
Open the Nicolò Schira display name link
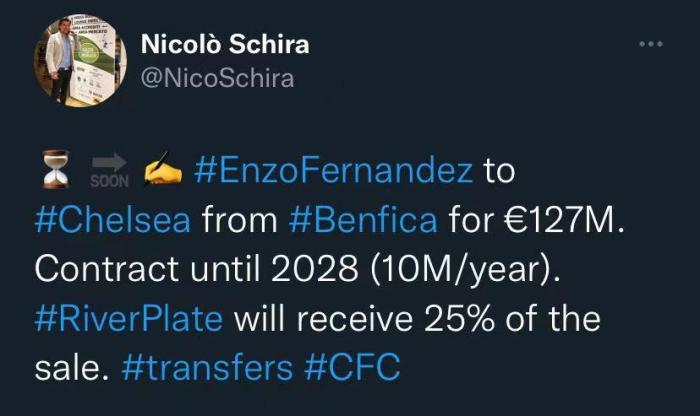click(x=225, y=45)
